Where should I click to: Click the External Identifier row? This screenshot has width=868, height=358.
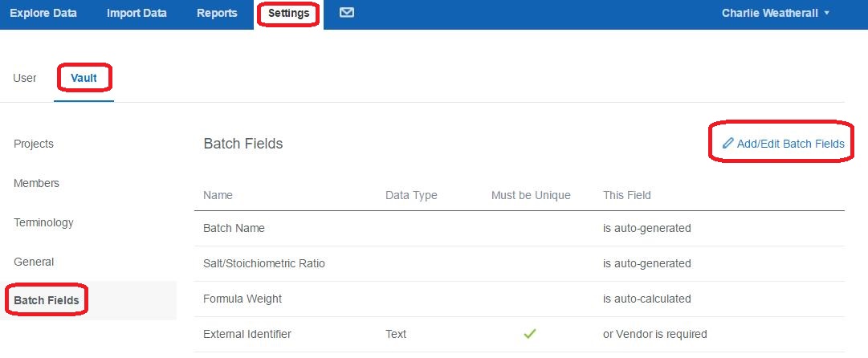[x=520, y=334]
